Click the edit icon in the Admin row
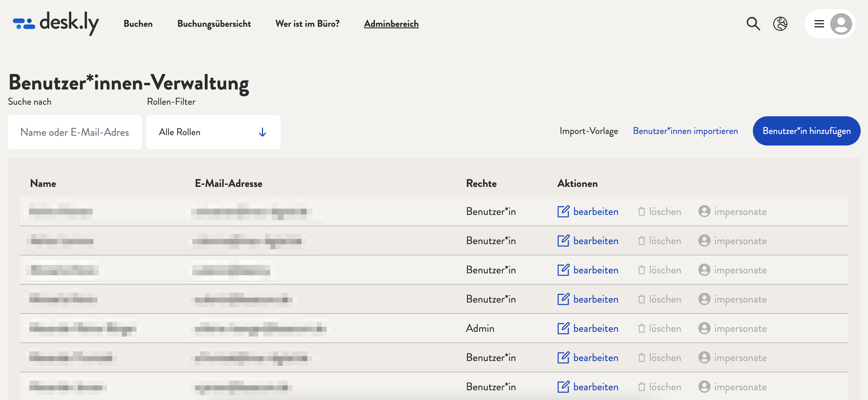The image size is (868, 400). pyautogui.click(x=563, y=328)
